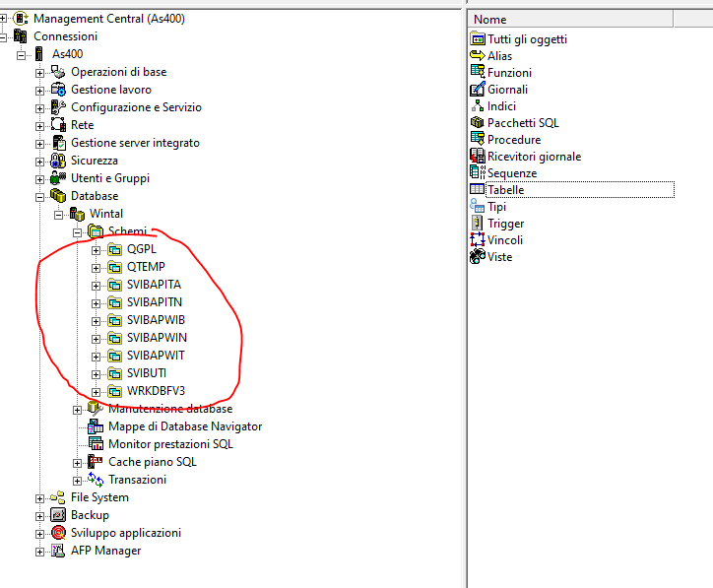This screenshot has width=713, height=588.
Task: Click the Nome column header
Action: [570, 19]
